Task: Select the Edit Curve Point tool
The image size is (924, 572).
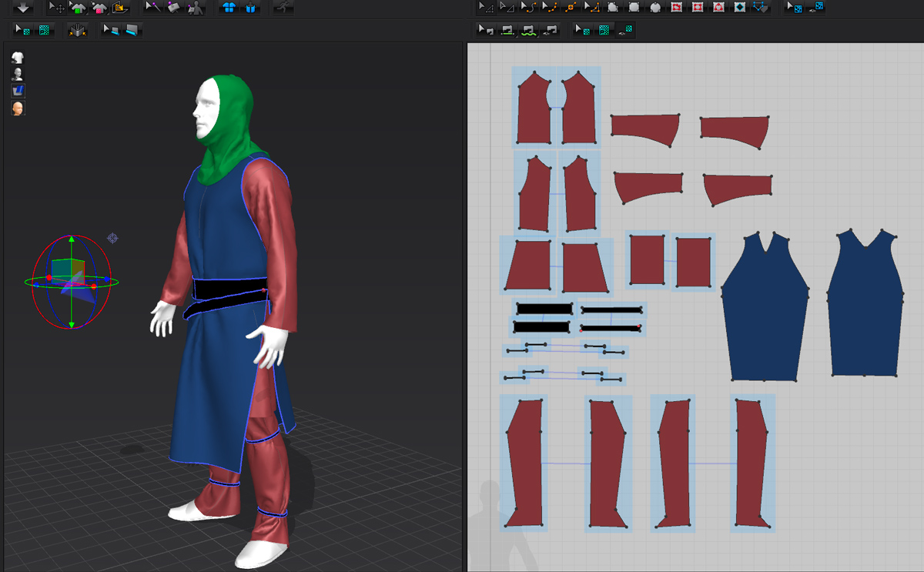Action: pyautogui.click(x=549, y=7)
